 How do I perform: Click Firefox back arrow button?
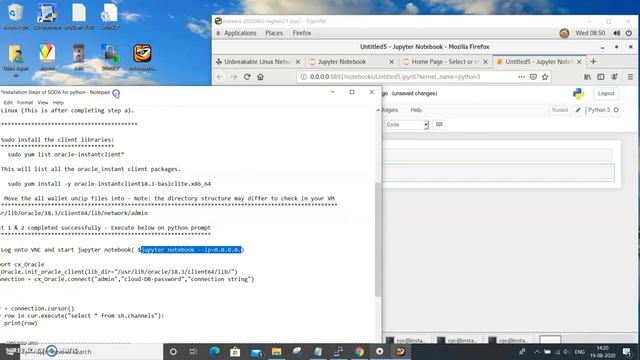[x=220, y=77]
